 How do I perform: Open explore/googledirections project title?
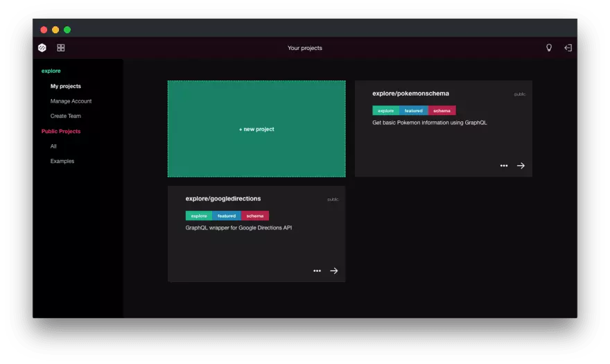tap(223, 198)
